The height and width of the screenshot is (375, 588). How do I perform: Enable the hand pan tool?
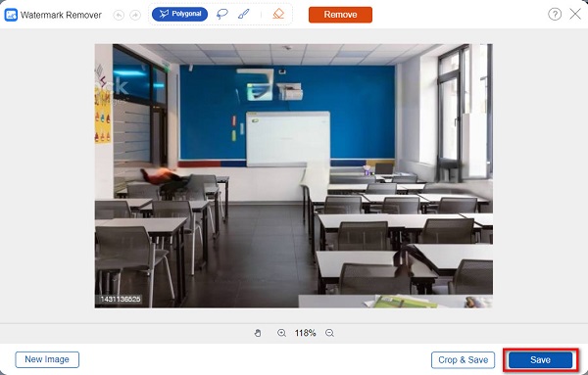pos(258,333)
